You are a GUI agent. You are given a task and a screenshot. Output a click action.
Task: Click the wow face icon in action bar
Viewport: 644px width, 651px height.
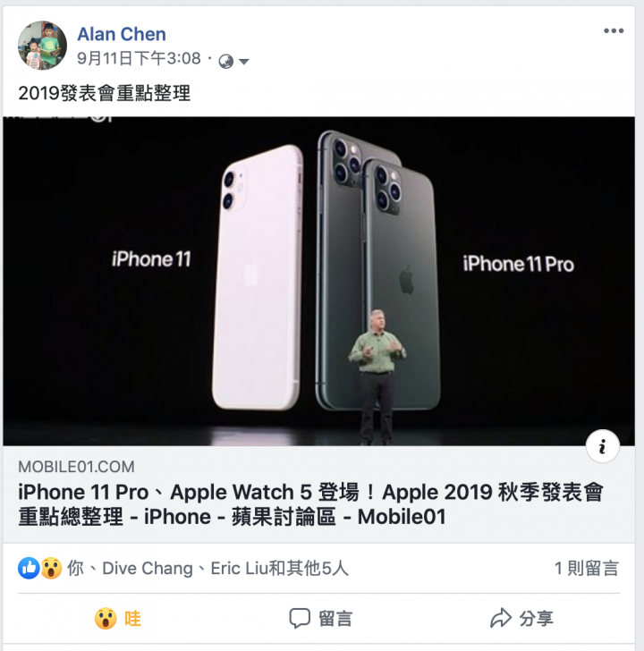[106, 619]
